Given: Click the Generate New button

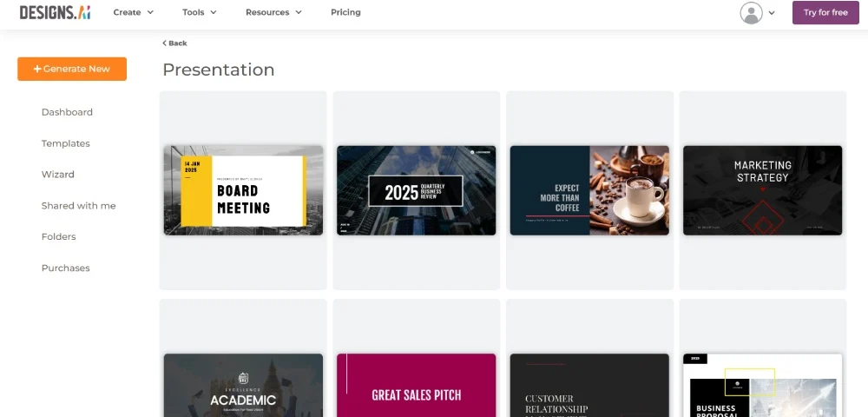Looking at the screenshot, I should [x=72, y=69].
